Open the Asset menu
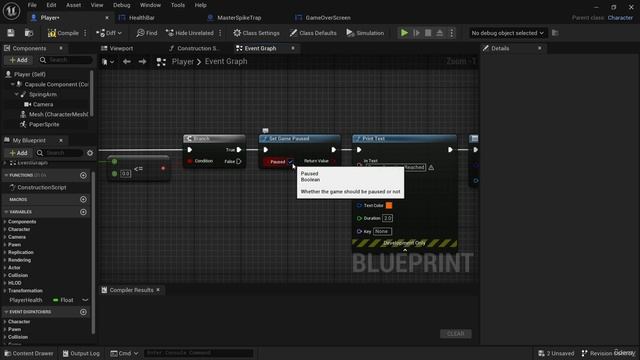The height and width of the screenshot is (360, 640). [x=73, y=5]
